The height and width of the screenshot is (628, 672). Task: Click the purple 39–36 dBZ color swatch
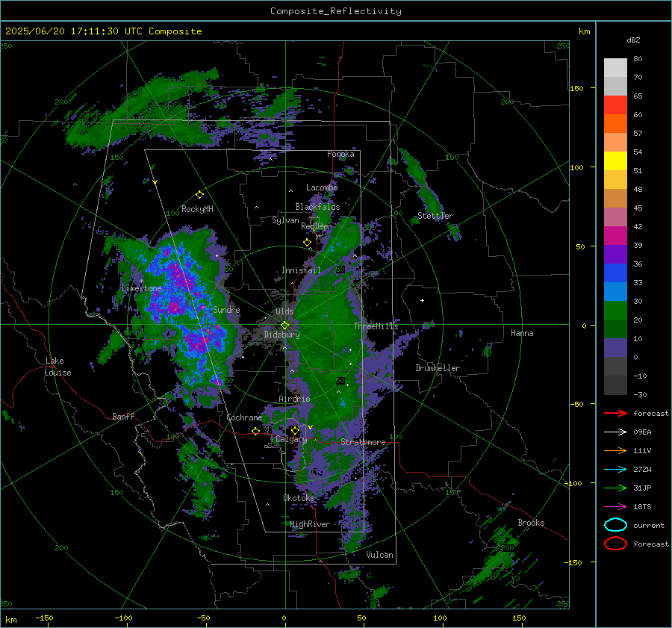click(x=615, y=255)
